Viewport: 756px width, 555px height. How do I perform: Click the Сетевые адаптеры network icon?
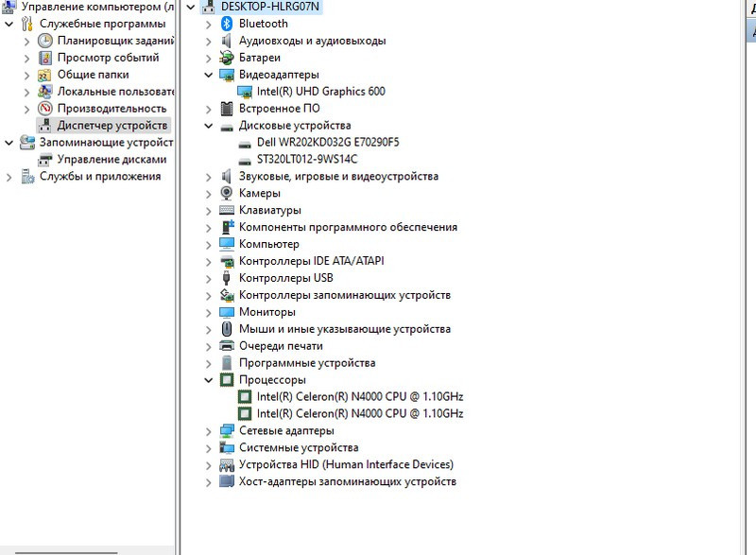227,430
